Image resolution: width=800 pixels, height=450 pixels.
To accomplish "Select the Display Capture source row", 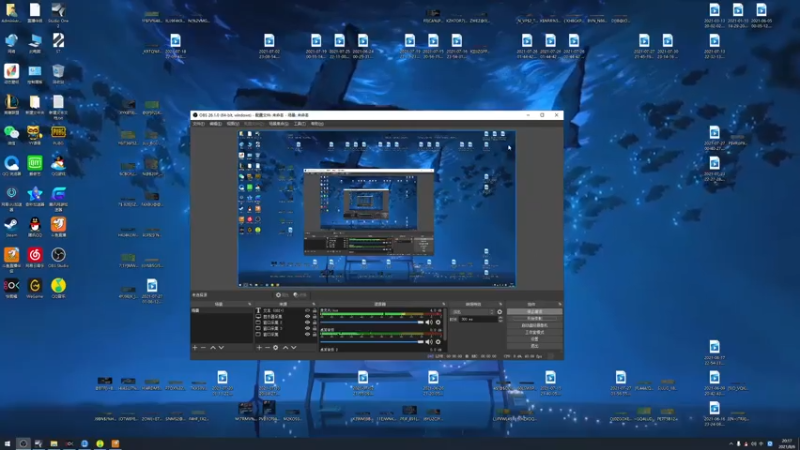I will 285,316.
